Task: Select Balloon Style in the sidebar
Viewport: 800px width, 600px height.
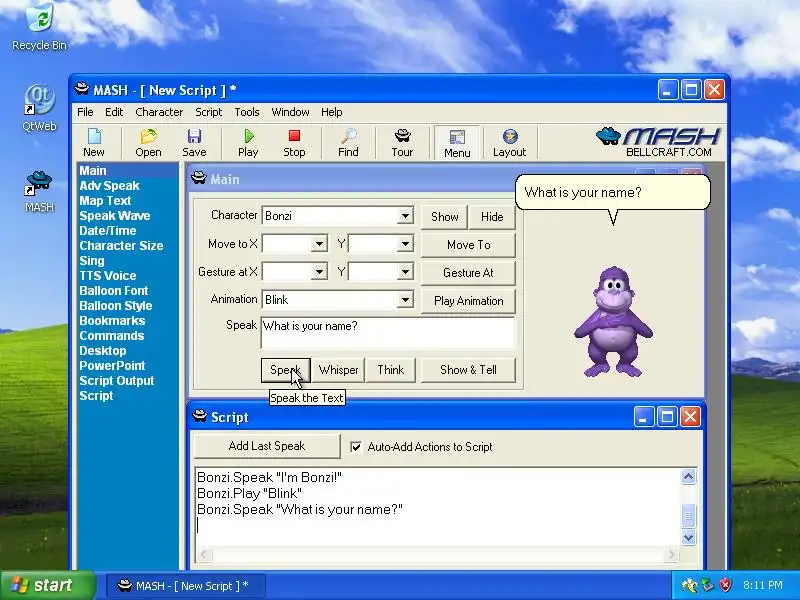Action: 116,306
